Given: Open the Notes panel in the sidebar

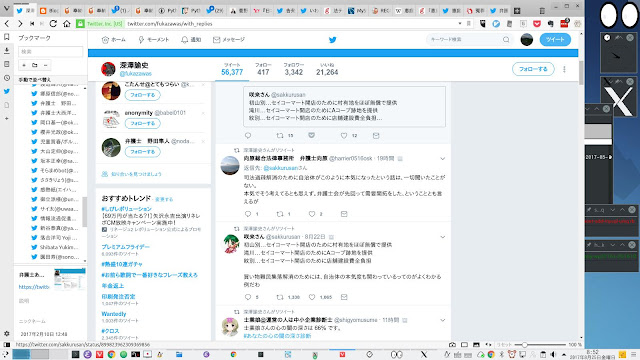Looking at the screenshot, I should coord(7,64).
